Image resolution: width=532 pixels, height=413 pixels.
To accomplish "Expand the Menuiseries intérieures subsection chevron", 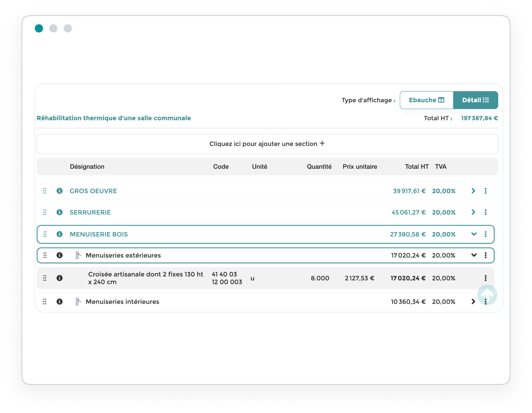I will [x=473, y=302].
